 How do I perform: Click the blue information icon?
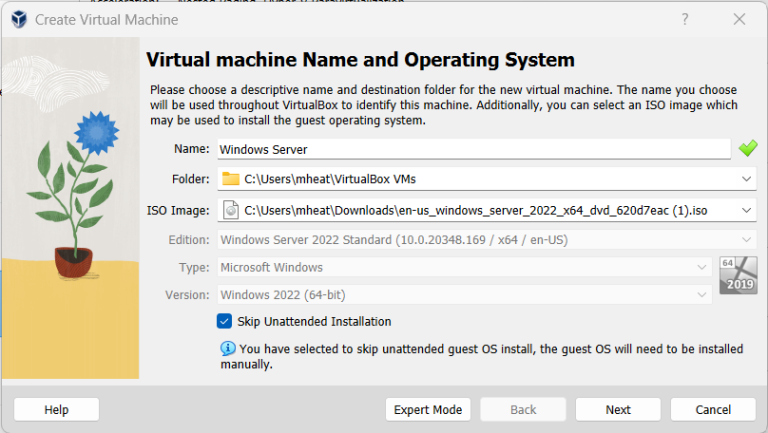coord(228,349)
